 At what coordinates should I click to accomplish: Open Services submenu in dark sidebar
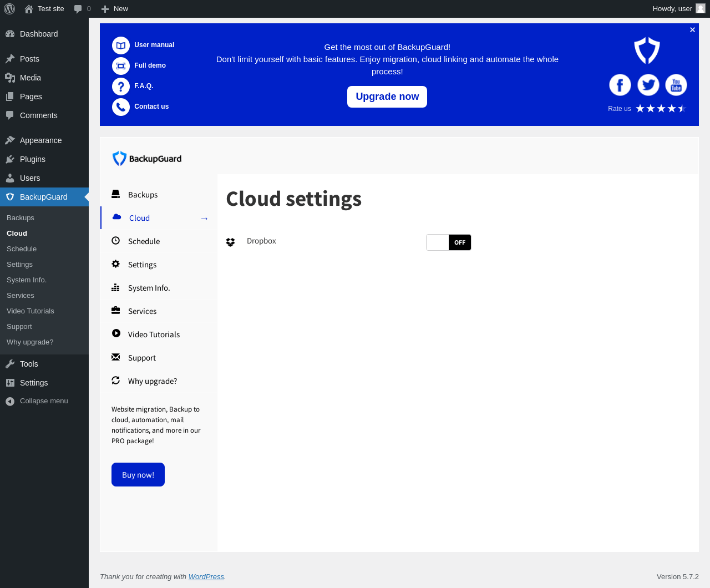[x=21, y=296]
